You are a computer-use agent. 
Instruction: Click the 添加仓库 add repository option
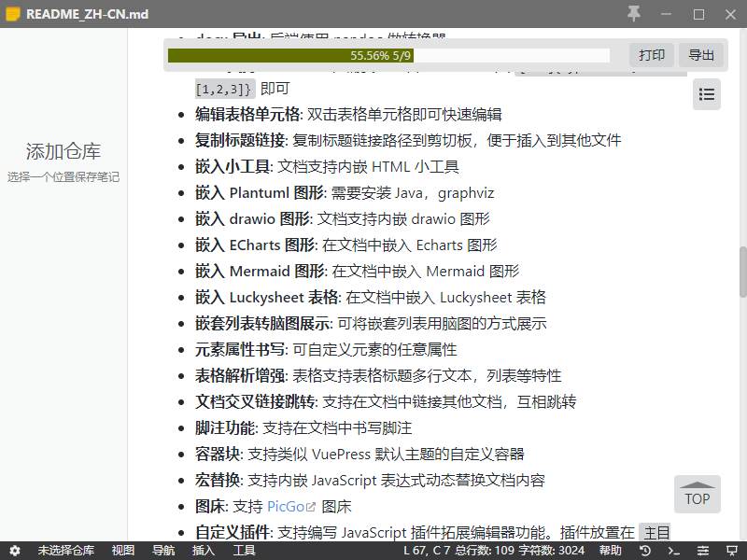pos(62,151)
